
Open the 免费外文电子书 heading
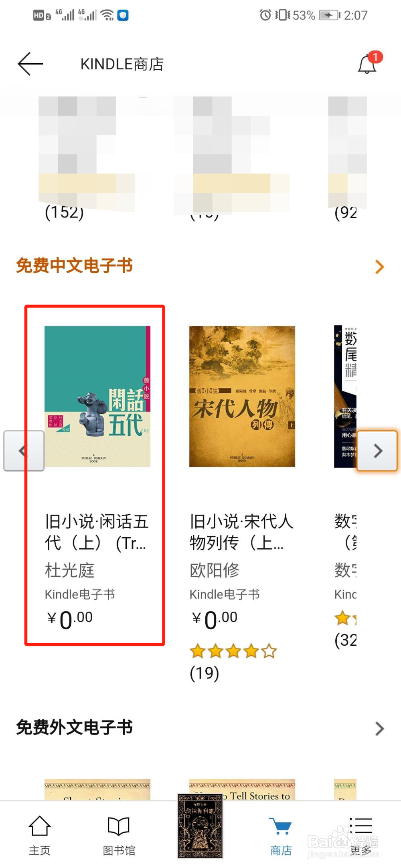(x=74, y=727)
